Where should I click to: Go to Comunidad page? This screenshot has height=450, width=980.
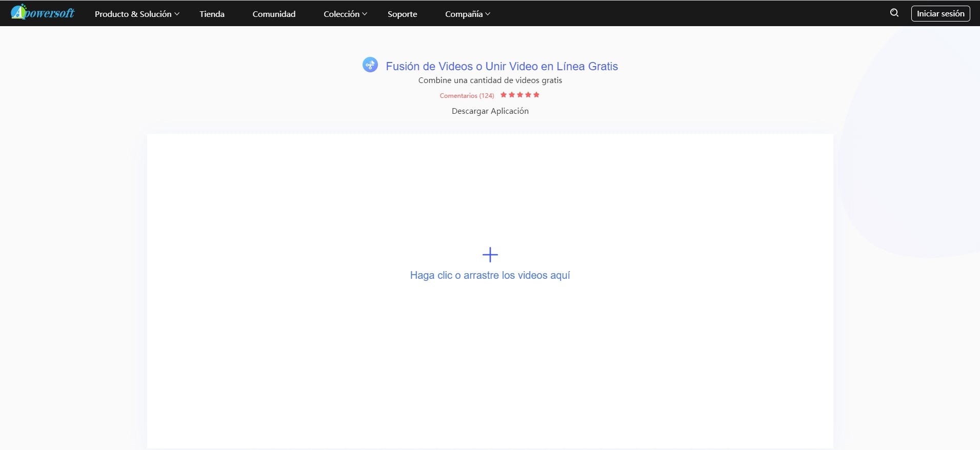pyautogui.click(x=274, y=14)
